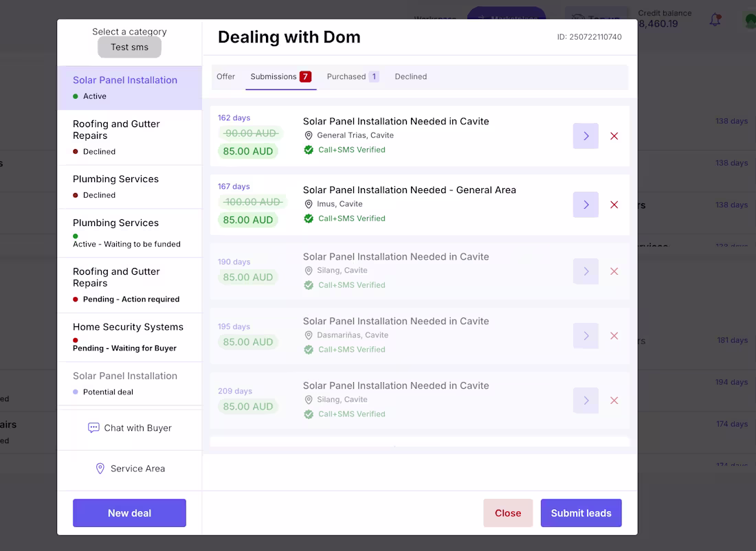Click the '209 days' label
The width and height of the screenshot is (756, 551).
[235, 391]
